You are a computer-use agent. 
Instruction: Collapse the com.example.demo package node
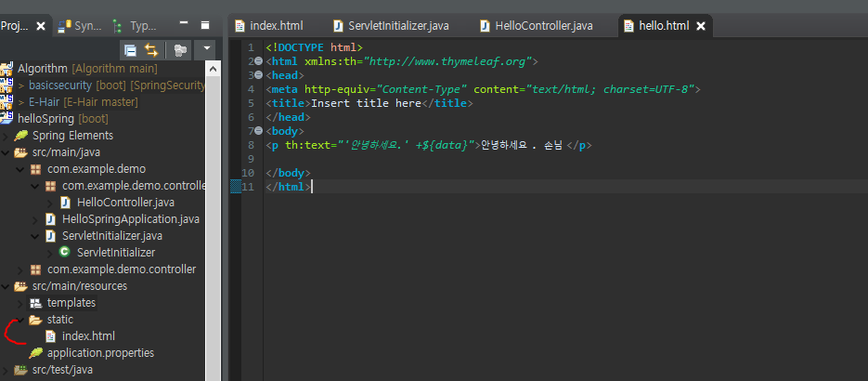click(19, 169)
